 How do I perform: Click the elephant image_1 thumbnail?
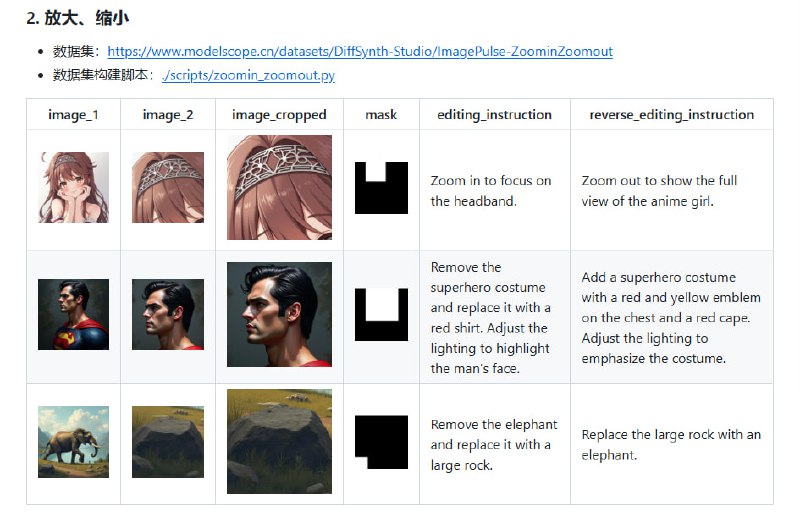click(73, 442)
